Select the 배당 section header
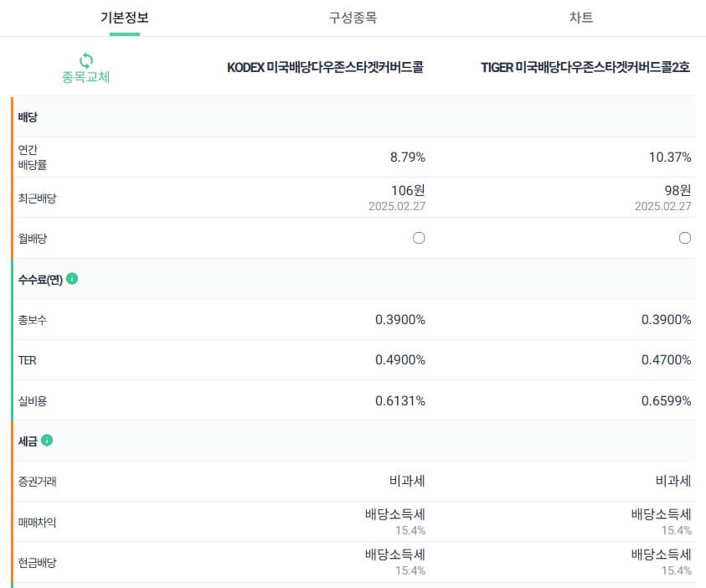Screen dimensions: 706x588 coord(28,117)
